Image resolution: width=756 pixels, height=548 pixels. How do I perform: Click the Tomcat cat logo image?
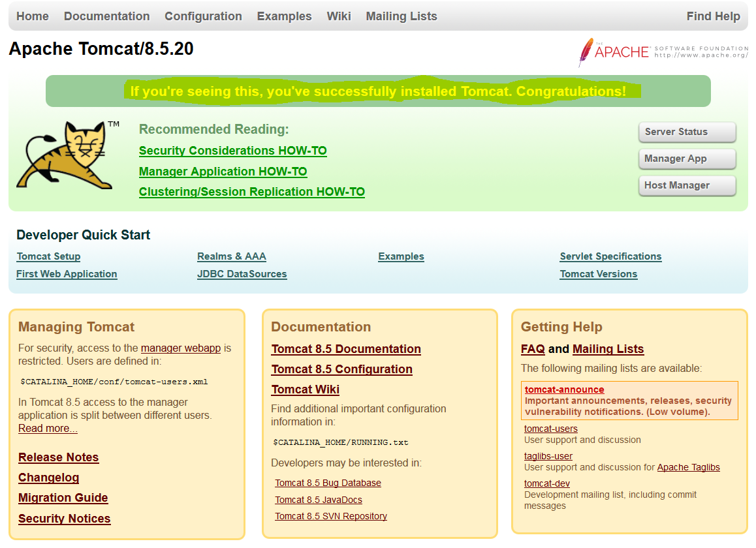[67, 155]
